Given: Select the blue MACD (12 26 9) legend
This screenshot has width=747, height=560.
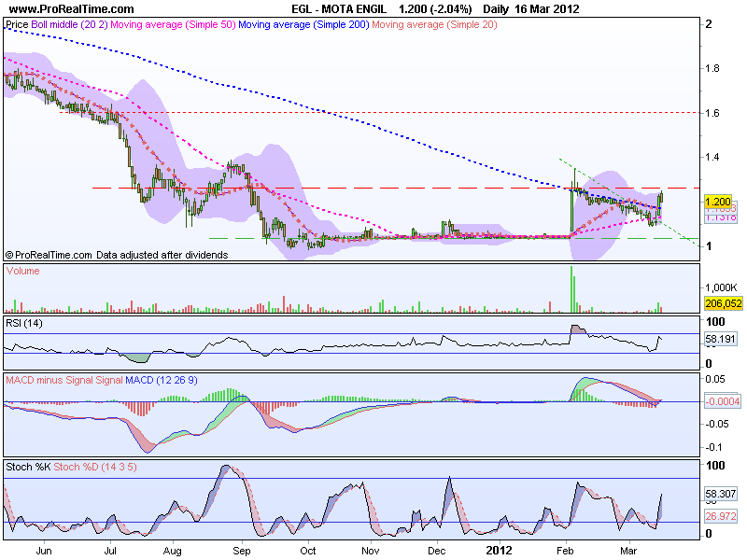Looking at the screenshot, I should [x=161, y=380].
